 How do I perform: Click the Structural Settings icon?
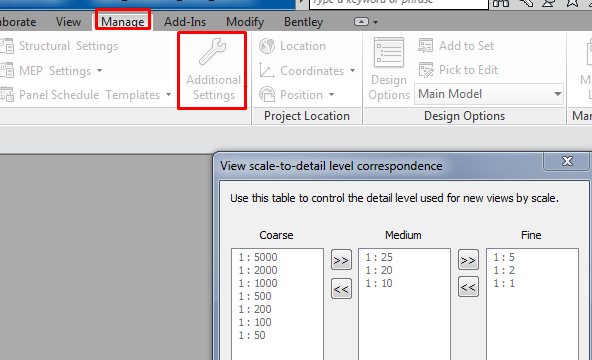[7, 46]
